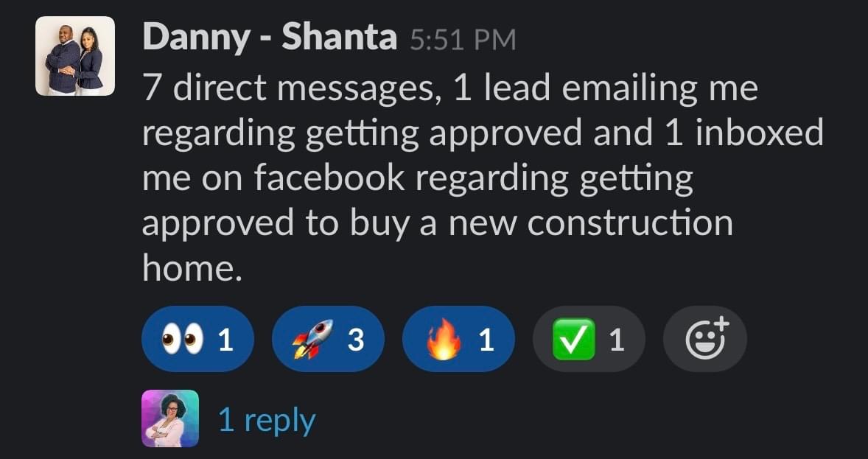The width and height of the screenshot is (868, 459).
Task: Click the fire emoji icon
Action: 444,340
